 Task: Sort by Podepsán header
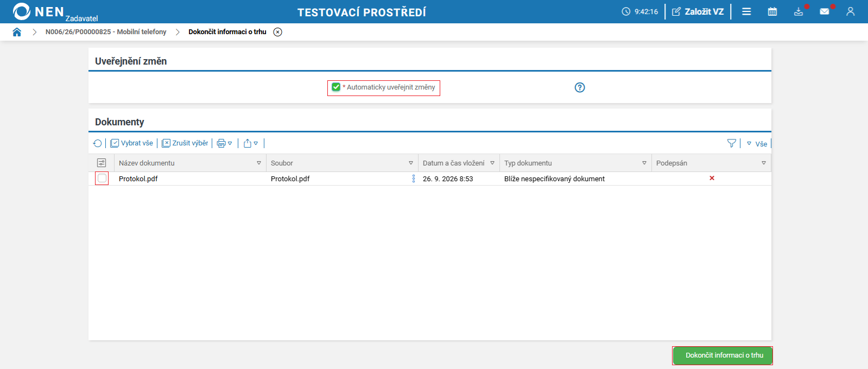[671, 163]
